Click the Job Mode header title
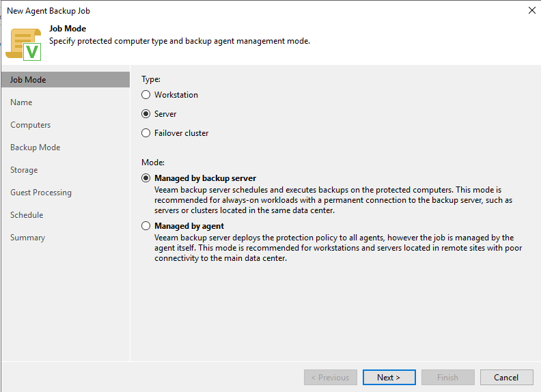The width and height of the screenshot is (541, 392). tap(67, 29)
